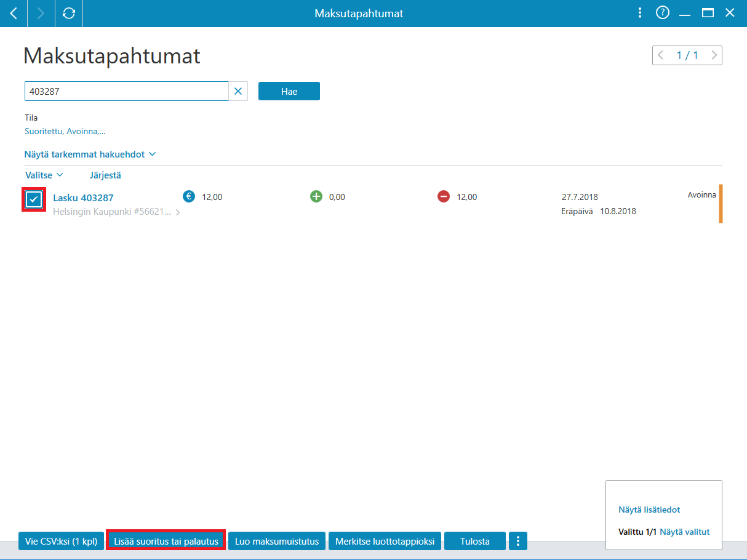Open more actions three-dot button at bottom
The image size is (747, 560).
point(518,541)
